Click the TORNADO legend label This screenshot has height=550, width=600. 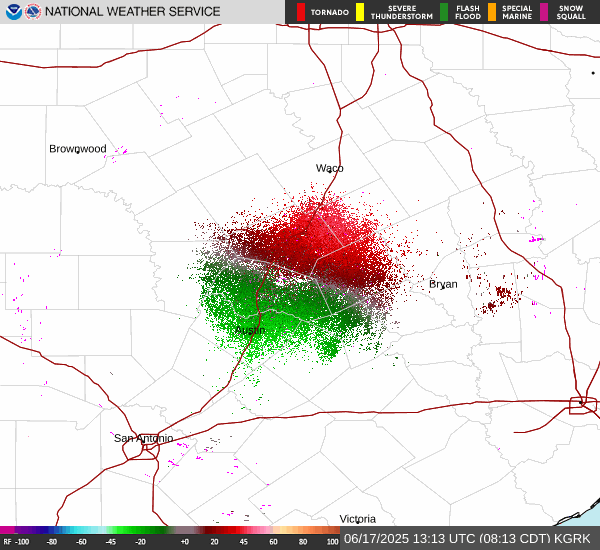pyautogui.click(x=329, y=13)
